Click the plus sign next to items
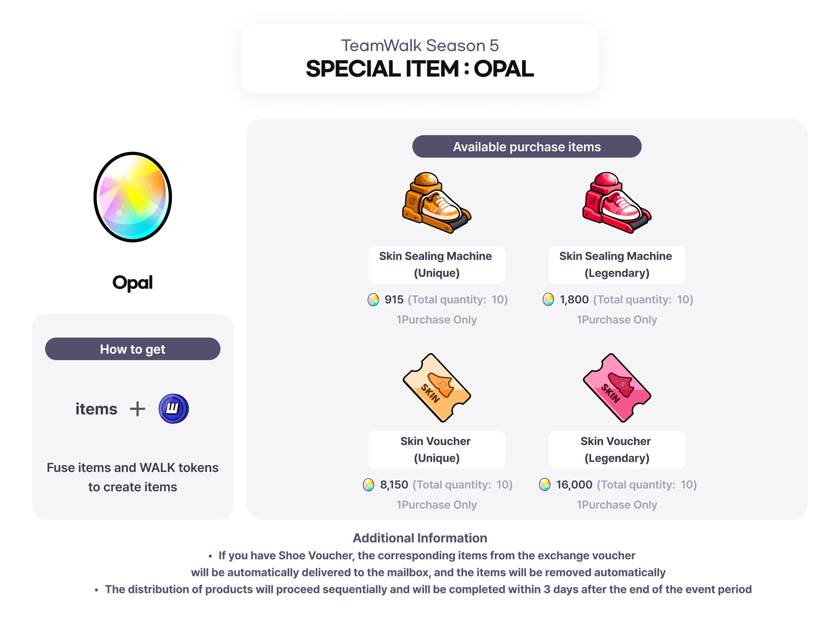This screenshot has width=840, height=622. pos(137,409)
